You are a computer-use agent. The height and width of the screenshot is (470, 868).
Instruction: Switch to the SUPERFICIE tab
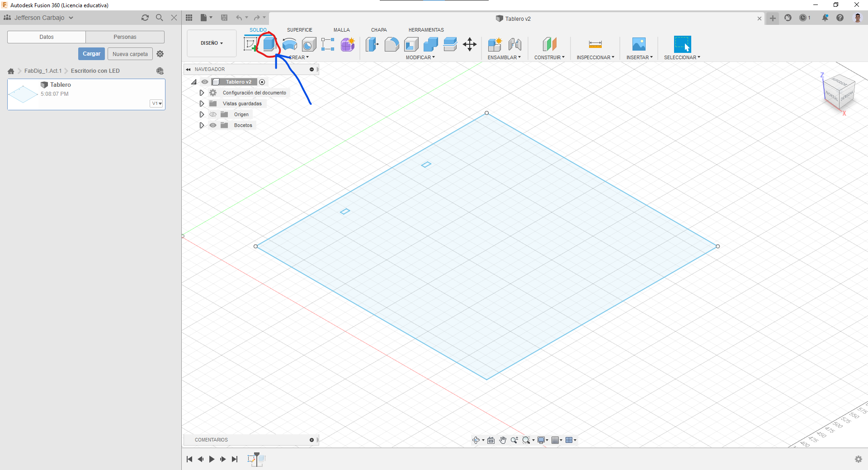[300, 30]
